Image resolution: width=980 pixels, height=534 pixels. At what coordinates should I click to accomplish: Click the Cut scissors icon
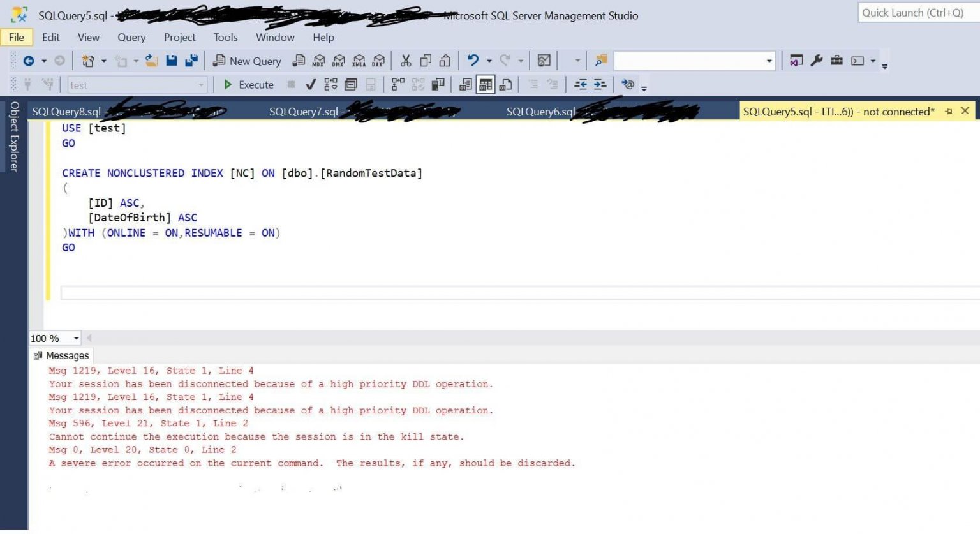coord(406,61)
